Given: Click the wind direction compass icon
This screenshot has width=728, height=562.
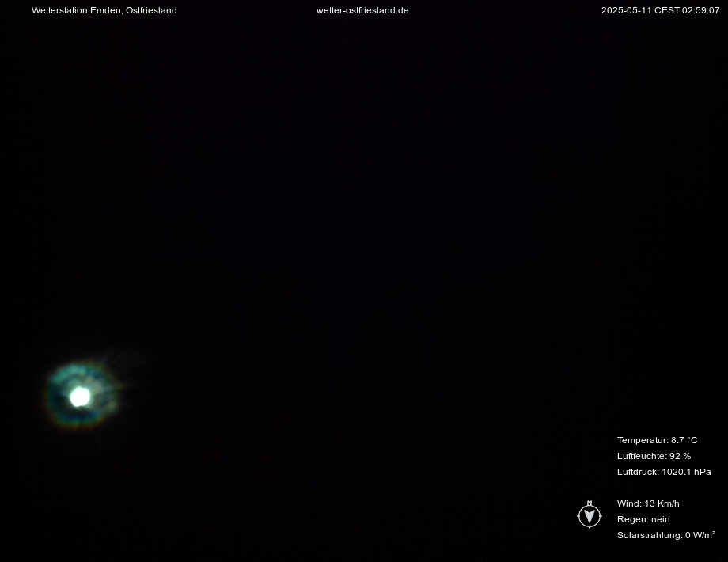Looking at the screenshot, I should [x=590, y=515].
